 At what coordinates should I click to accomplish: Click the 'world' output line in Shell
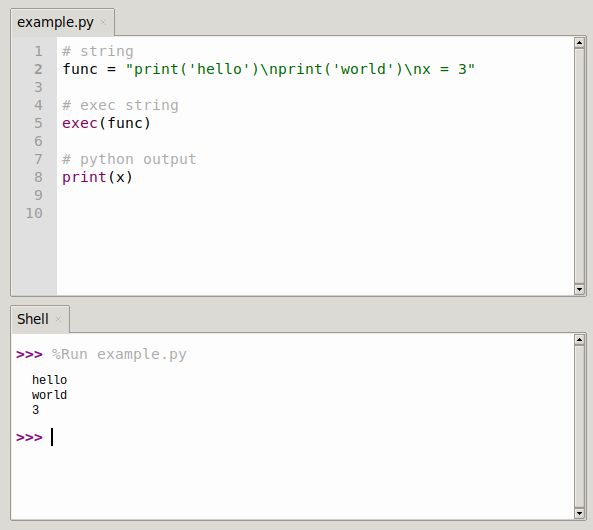(50, 395)
